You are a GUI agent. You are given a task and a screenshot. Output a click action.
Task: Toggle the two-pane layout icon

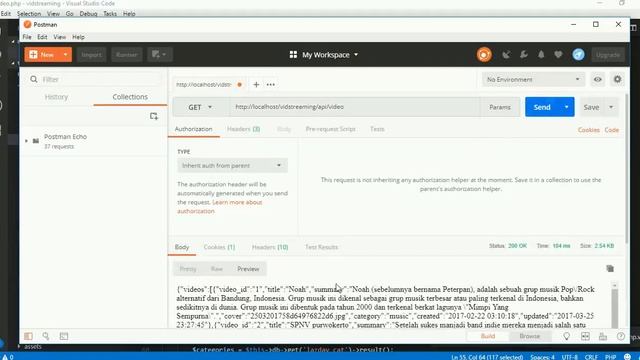click(x=585, y=336)
